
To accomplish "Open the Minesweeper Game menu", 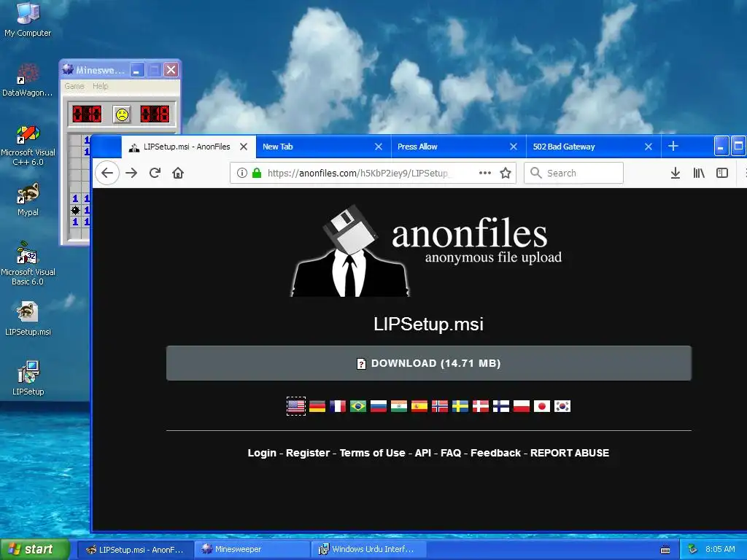I will pos(74,86).
